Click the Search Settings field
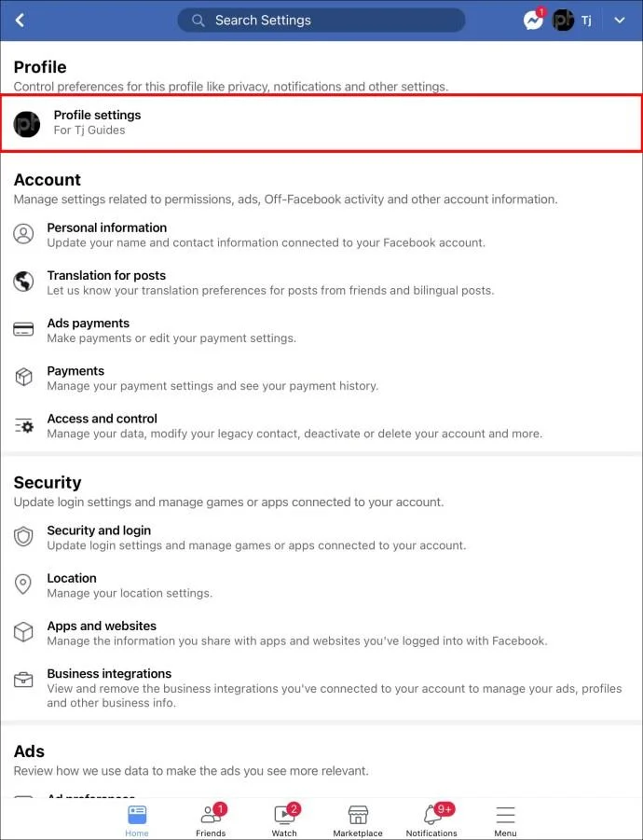This screenshot has width=643, height=840. click(x=321, y=21)
